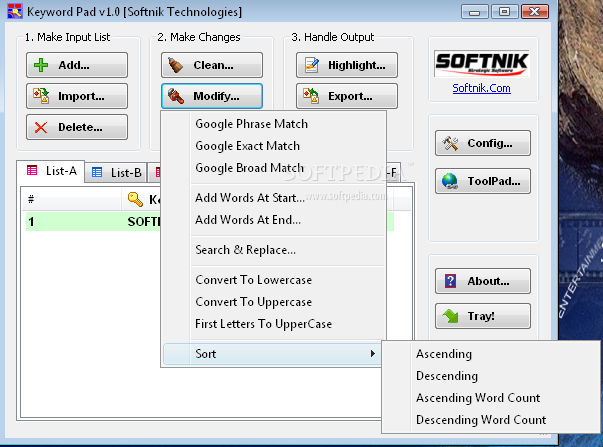Open the About... button label

pos(488,281)
